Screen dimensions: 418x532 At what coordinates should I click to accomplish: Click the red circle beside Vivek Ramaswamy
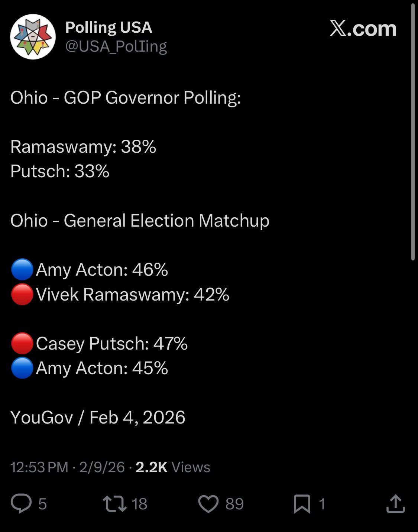point(22,294)
